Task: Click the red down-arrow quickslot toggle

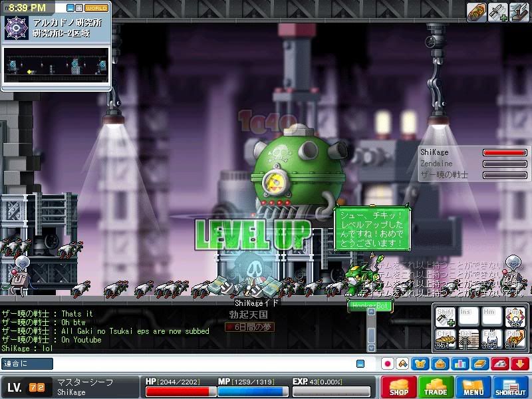Action: pos(520,364)
